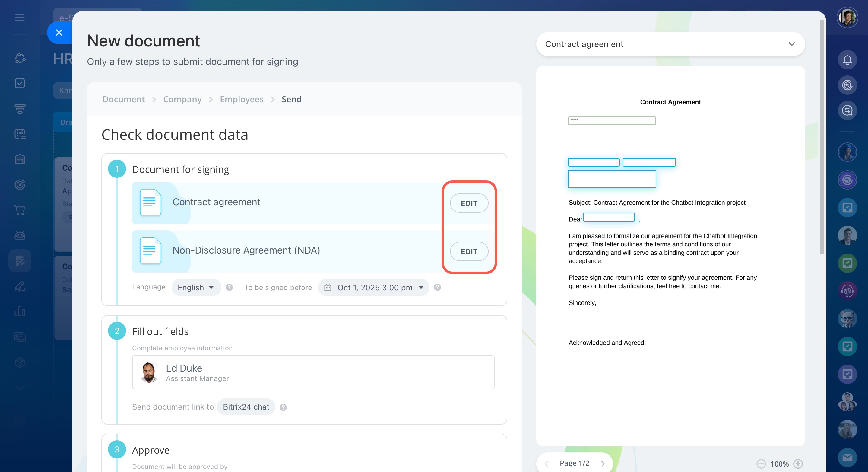This screenshot has width=868, height=472.
Task: Open the group avatar chat in right panel
Action: click(847, 402)
